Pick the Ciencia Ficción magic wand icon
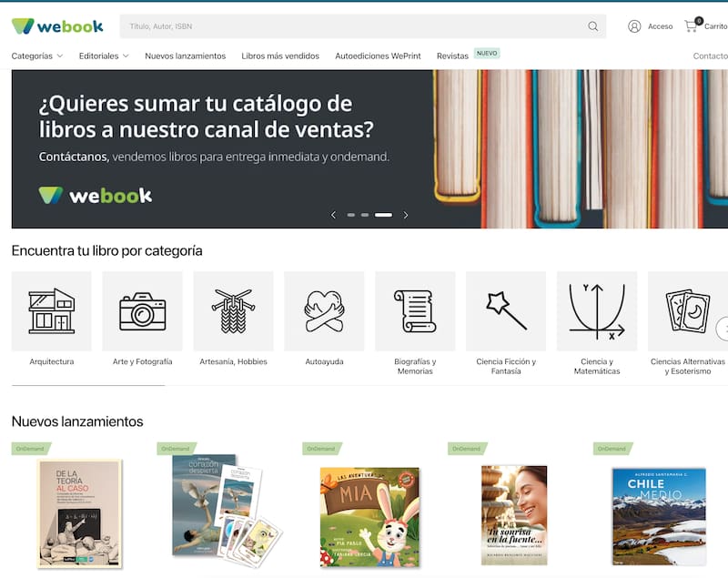This screenshot has height=578, width=728. [506, 310]
